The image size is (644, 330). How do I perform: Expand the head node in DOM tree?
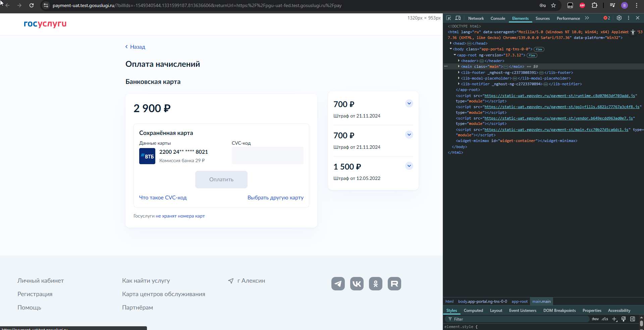tap(451, 43)
